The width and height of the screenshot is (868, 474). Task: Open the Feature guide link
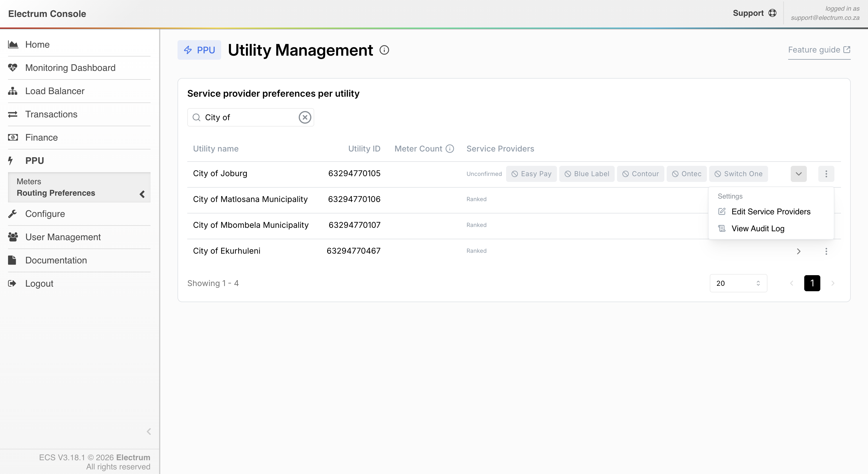click(819, 50)
